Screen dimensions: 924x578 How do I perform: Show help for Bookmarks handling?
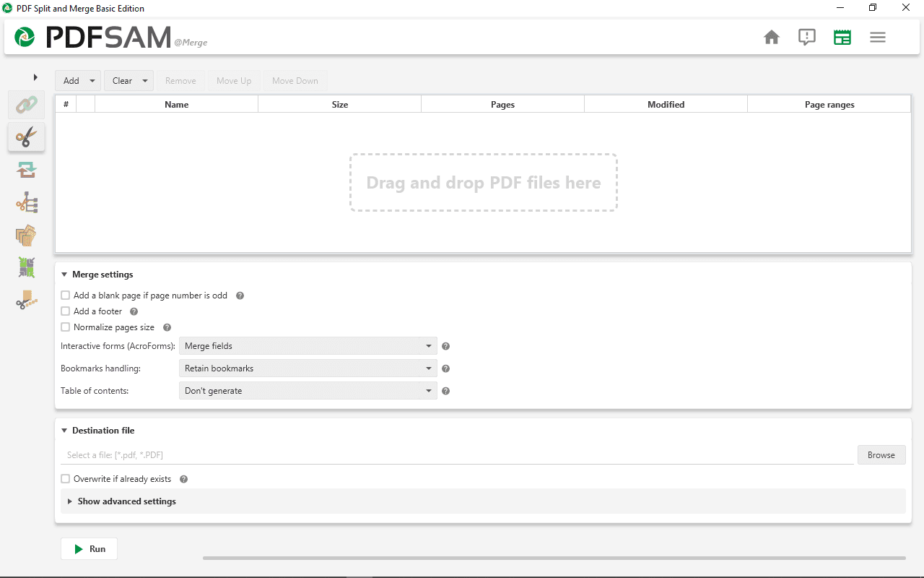445,368
